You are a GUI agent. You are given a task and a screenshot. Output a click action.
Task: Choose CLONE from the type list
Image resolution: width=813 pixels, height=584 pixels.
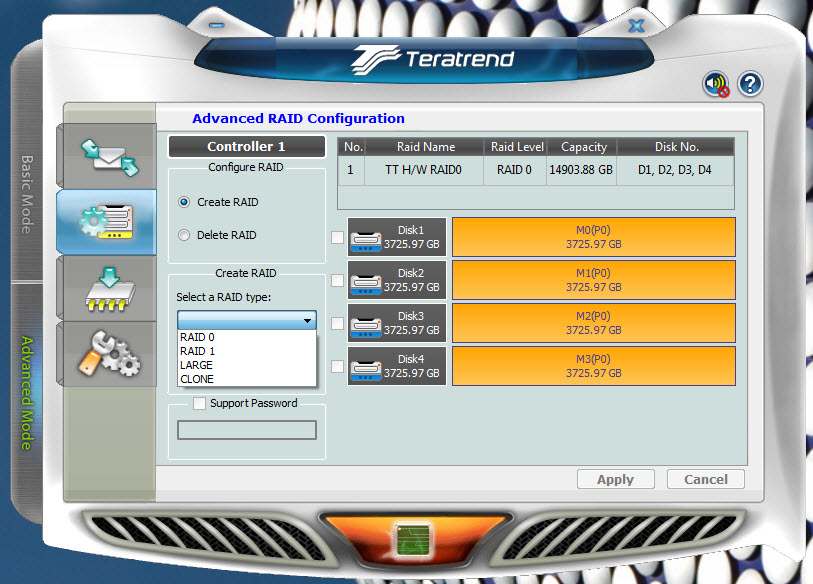pos(247,379)
